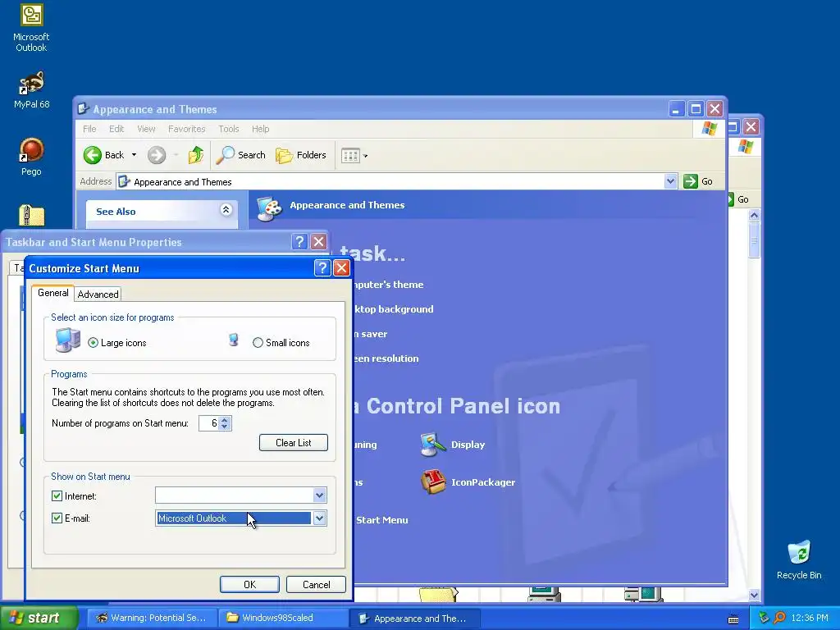Toggle the Folders pane button
840x630 pixels.
coord(301,155)
